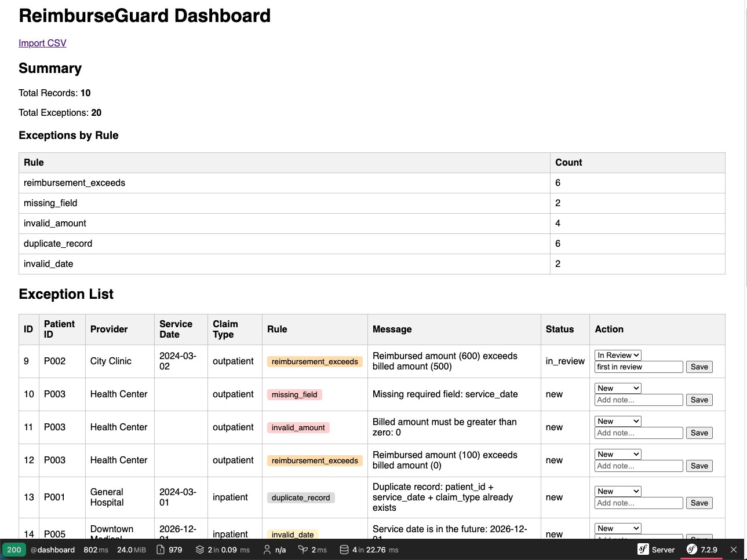747x560 pixels.
Task: Open the Doctrine panel with 4 queries
Action: (369, 550)
